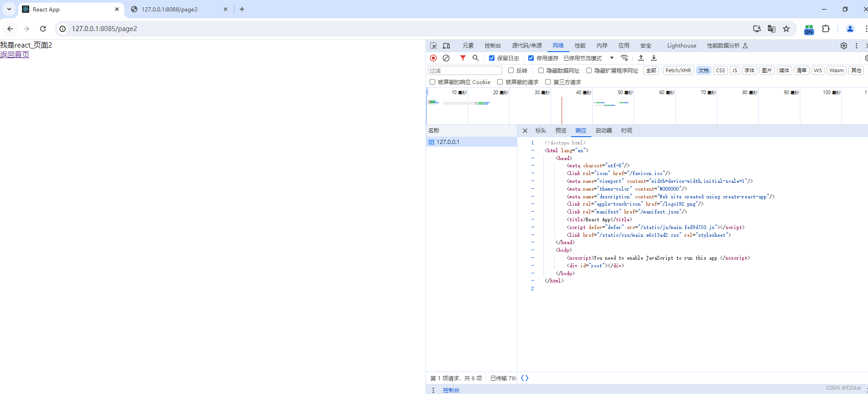This screenshot has width=868, height=394.
Task: Open the tab search chevron dropdown
Action: point(9,9)
